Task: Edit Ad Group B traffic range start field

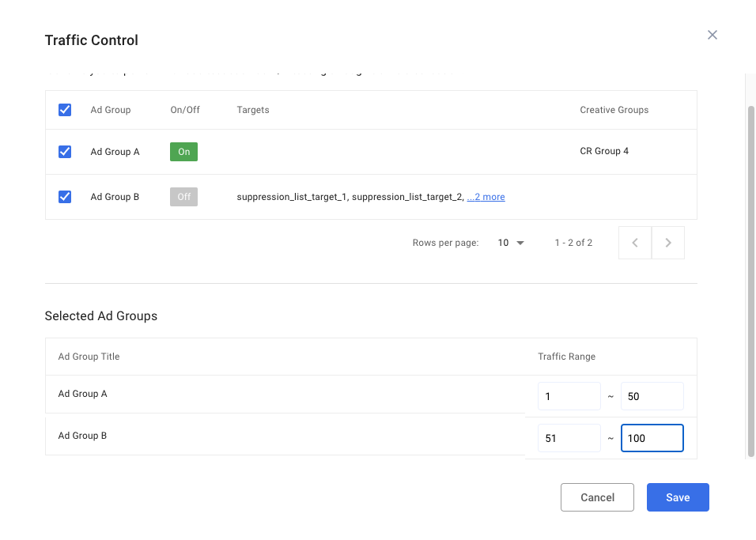Action: click(569, 438)
